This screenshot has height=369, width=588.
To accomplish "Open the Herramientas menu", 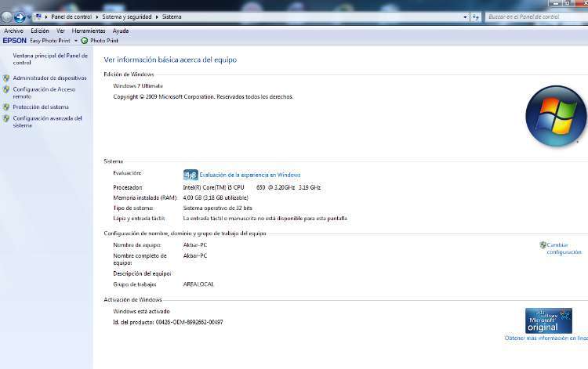I will [89, 31].
